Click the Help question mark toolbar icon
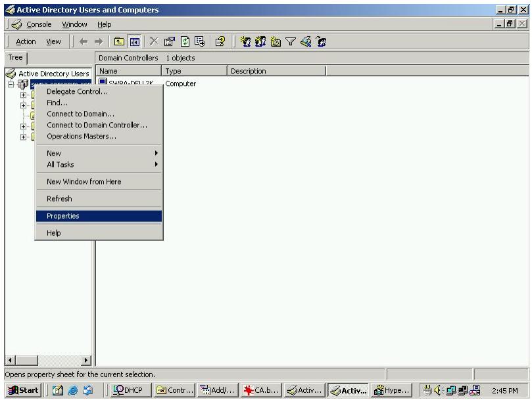The width and height of the screenshot is (532, 402). pyautogui.click(x=221, y=41)
